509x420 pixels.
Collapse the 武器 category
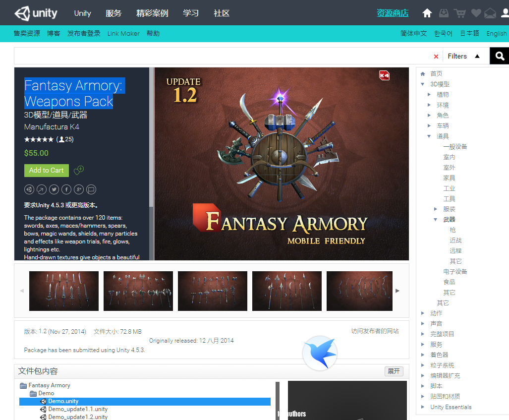click(436, 220)
